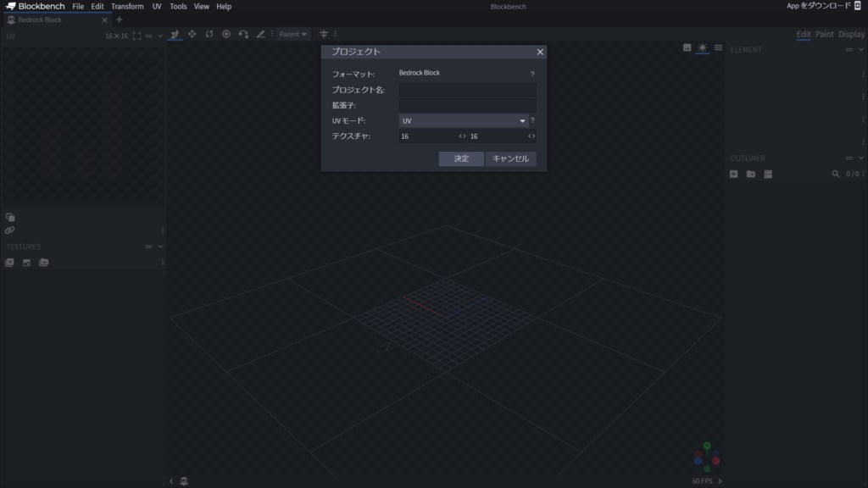Screen dimensions: 868x488
Task: Select the Rotate tool in the toolbar
Action: coord(209,34)
